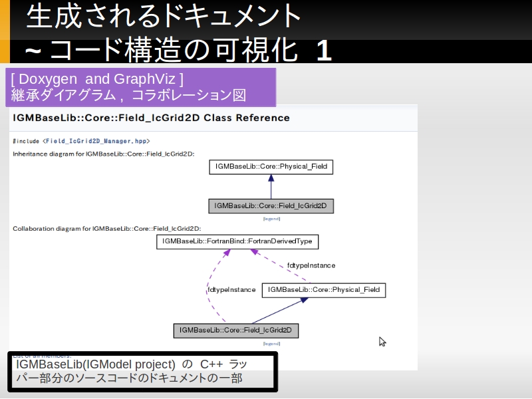This screenshot has width=532, height=399.
Task: Click the left fdtypeInstance edge label
Action: [x=231, y=290]
